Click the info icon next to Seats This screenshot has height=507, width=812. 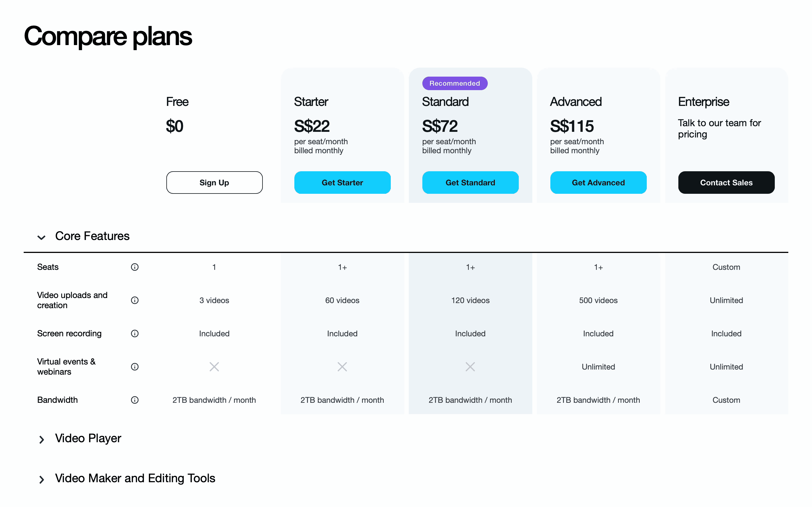134,267
